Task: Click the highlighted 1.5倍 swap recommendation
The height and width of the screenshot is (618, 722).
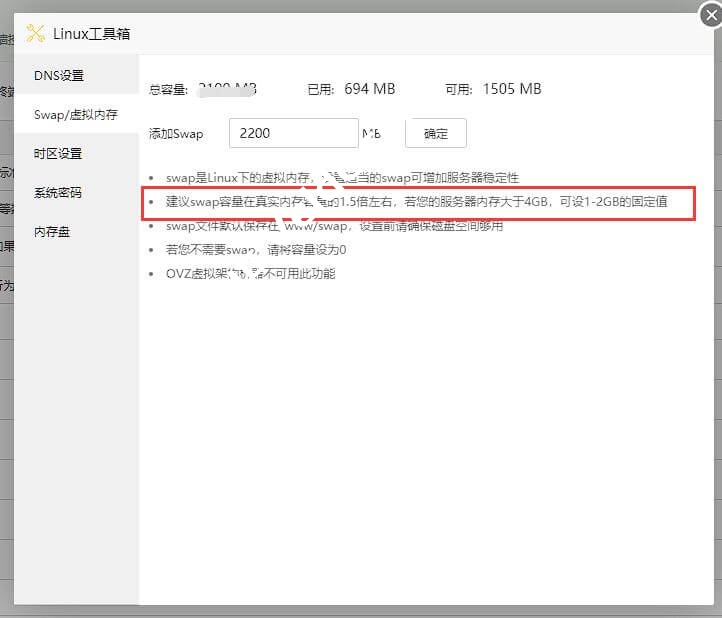Action: point(416,201)
